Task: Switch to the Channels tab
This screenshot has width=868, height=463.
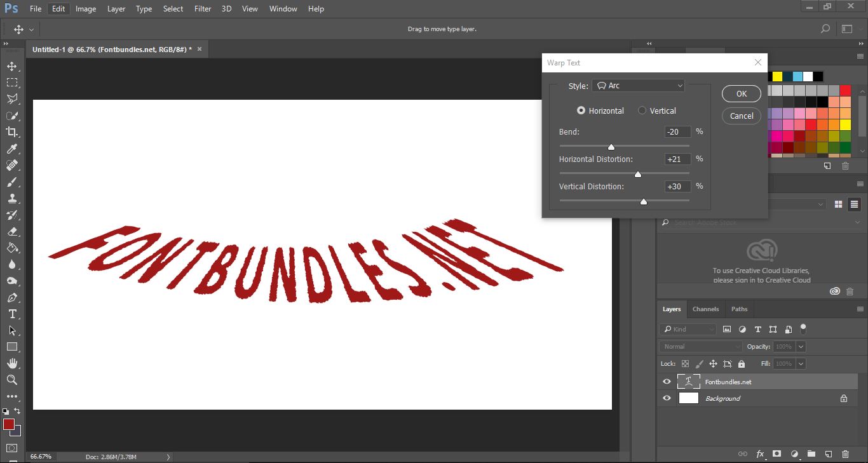Action: [705, 309]
